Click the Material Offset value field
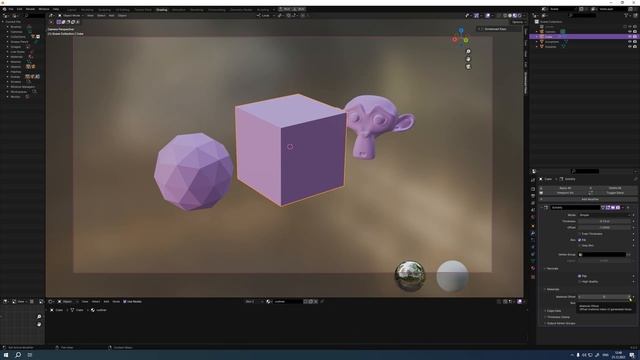640x360 pixels. (604, 297)
